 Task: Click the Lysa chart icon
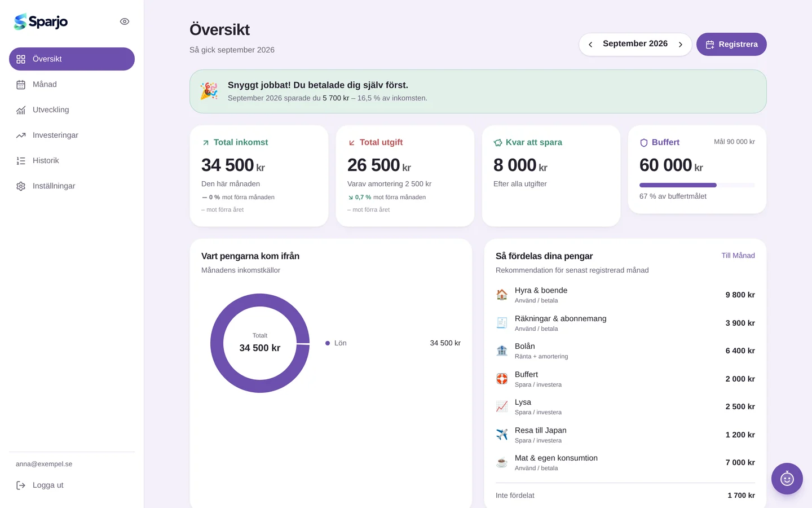click(502, 406)
